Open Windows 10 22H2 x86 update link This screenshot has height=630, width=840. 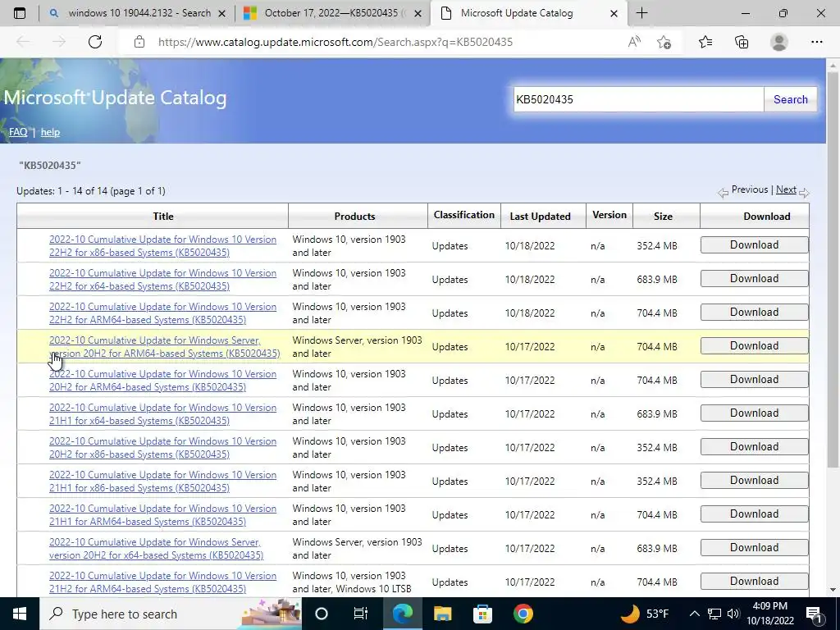click(x=163, y=246)
